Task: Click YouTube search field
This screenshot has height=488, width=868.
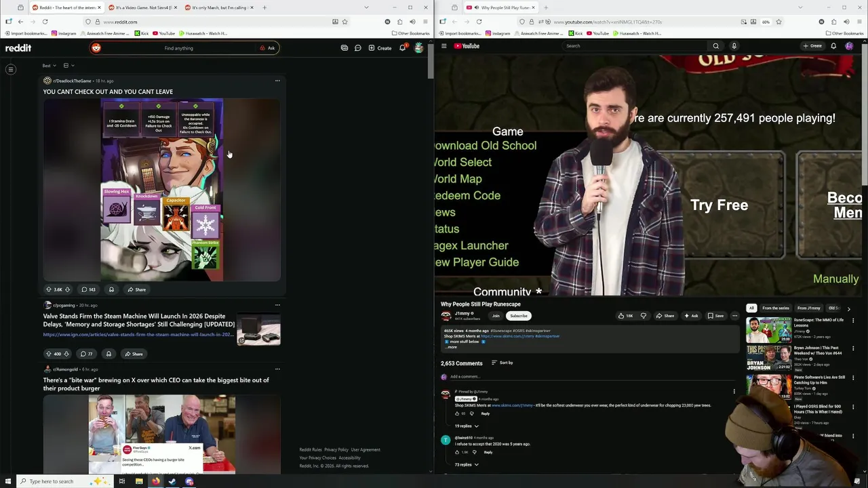Action: [634, 46]
